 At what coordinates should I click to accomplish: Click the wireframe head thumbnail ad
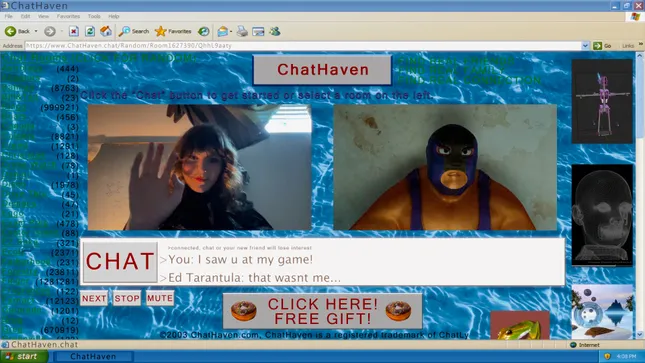coord(602,215)
